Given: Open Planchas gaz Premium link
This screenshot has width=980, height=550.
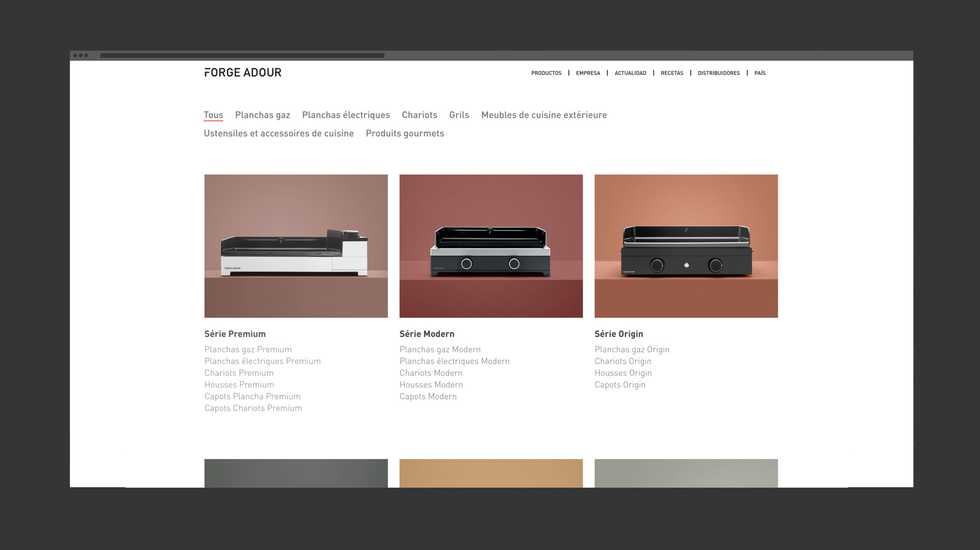Looking at the screenshot, I should 248,349.
